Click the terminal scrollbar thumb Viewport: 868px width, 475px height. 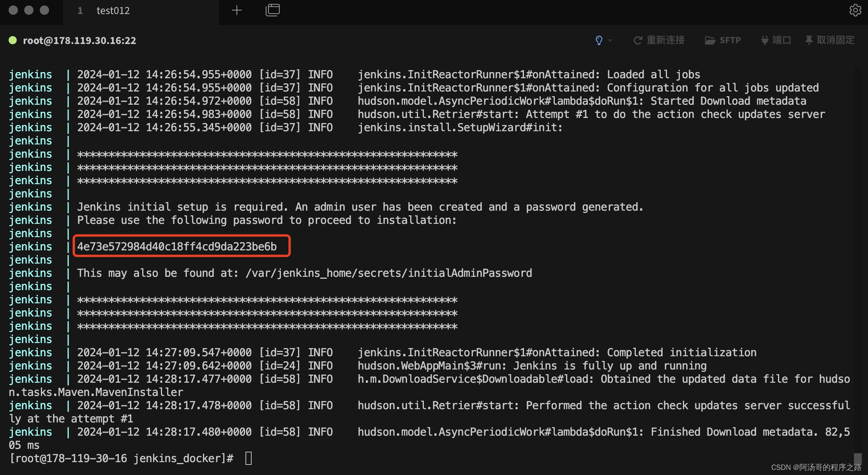[857, 459]
